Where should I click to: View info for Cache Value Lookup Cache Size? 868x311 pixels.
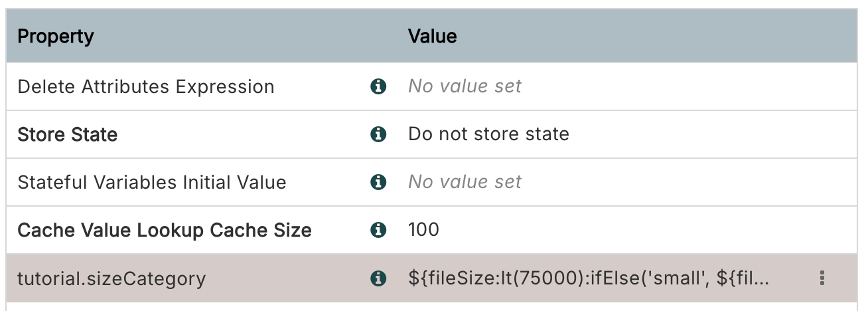[x=378, y=230]
